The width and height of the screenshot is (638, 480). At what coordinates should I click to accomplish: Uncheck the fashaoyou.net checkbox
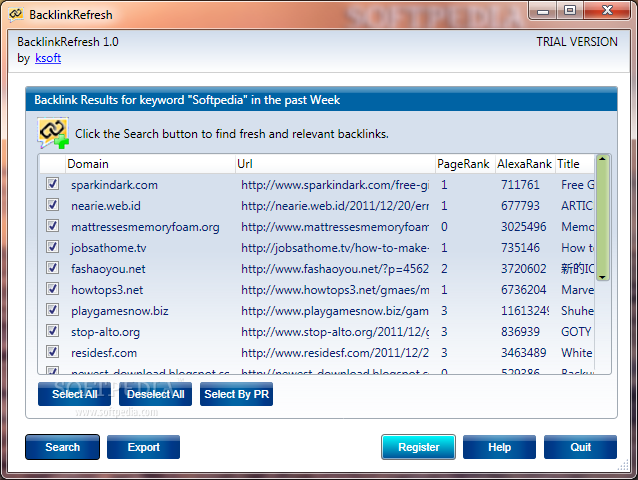click(x=52, y=268)
